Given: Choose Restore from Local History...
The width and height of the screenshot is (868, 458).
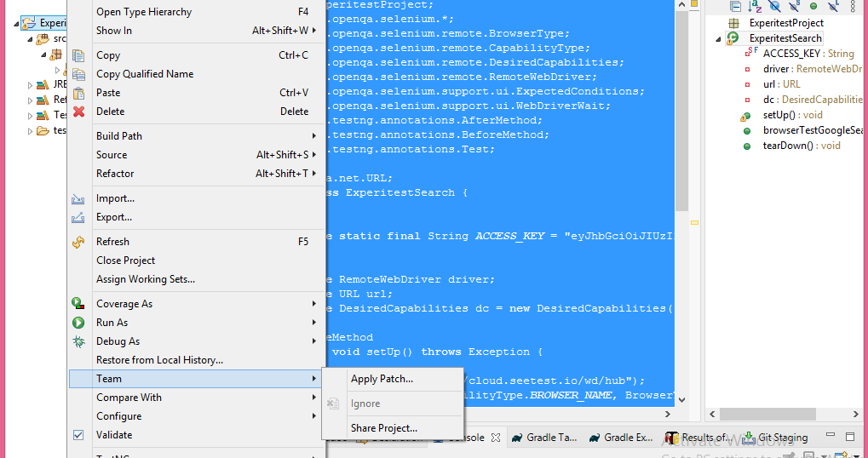Looking at the screenshot, I should point(196,360).
